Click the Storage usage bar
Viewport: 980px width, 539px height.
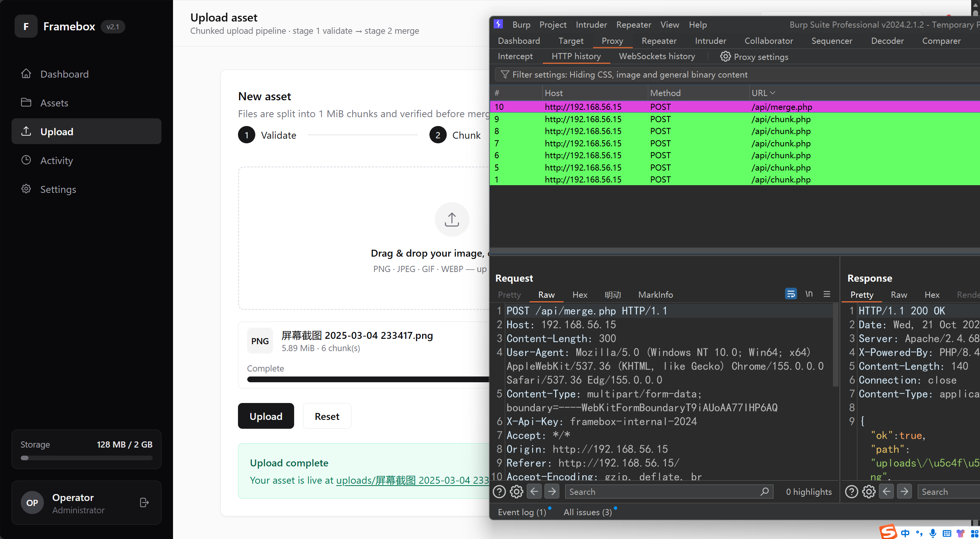[87, 458]
